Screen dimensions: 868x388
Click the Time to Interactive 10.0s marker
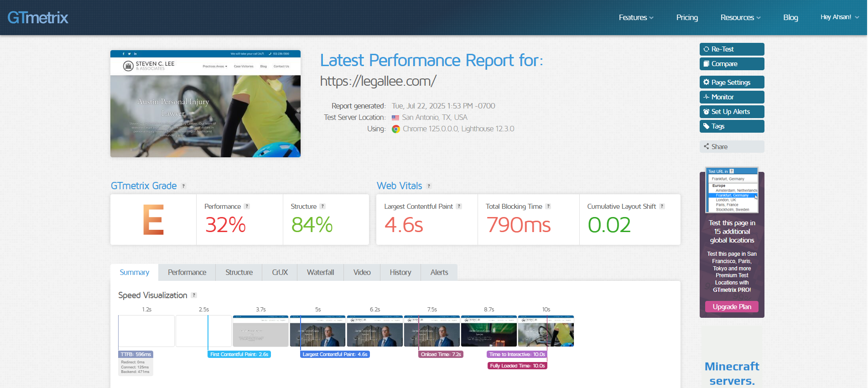click(x=517, y=354)
